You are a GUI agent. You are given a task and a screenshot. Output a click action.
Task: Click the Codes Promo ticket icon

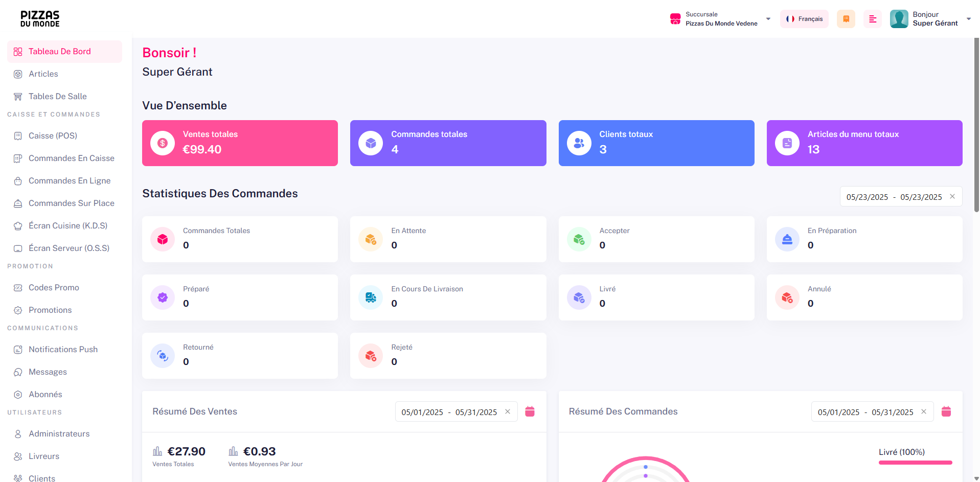(18, 288)
